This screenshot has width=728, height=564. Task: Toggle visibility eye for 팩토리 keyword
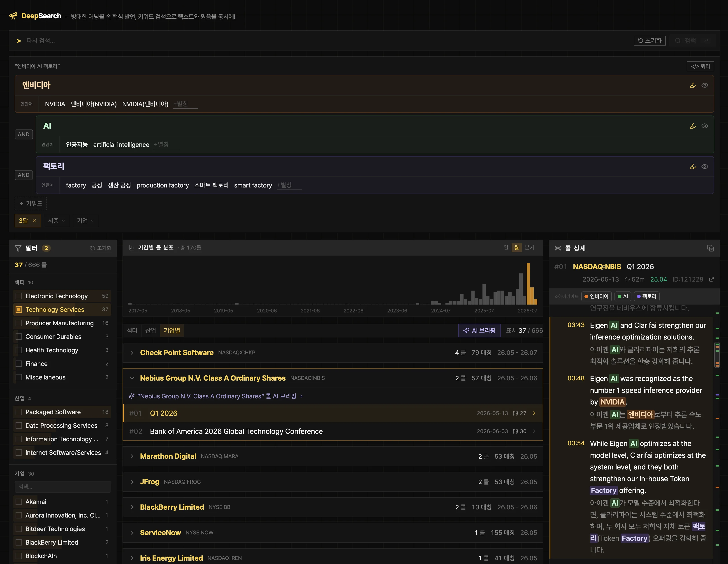[705, 167]
